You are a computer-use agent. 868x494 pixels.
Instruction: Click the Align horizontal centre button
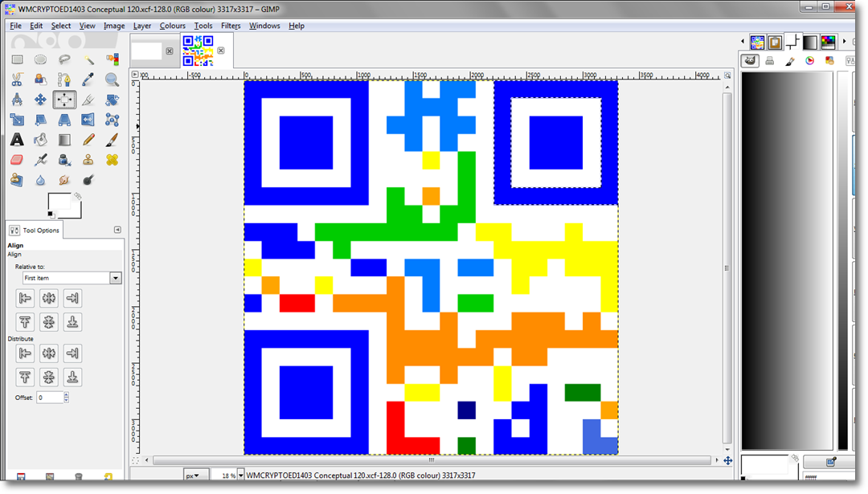pyautogui.click(x=49, y=298)
